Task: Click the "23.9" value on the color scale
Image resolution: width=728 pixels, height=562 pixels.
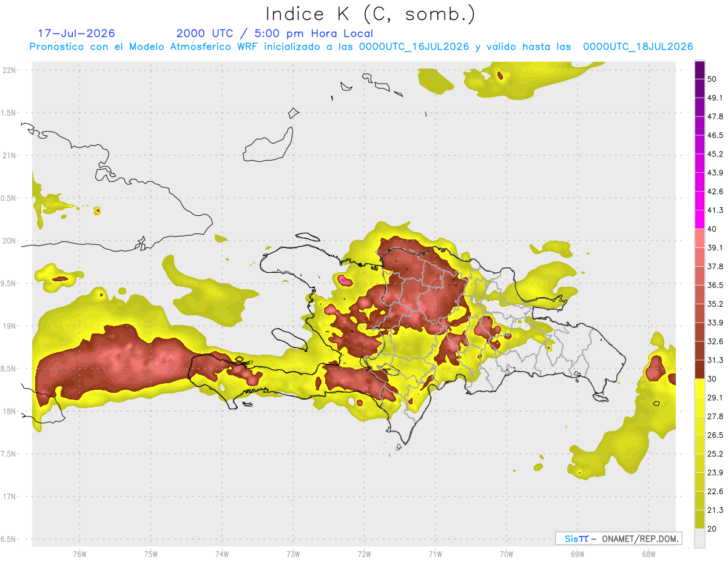Action: tap(715, 472)
